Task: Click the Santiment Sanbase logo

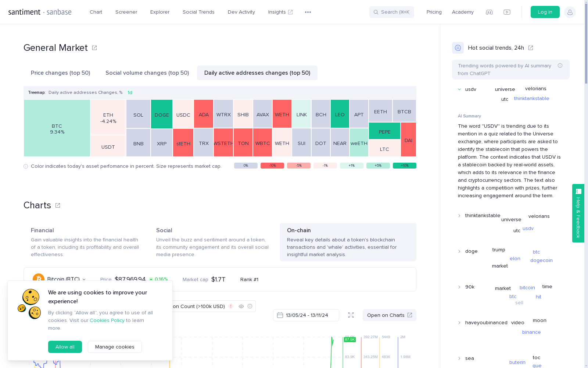Action: tap(40, 12)
